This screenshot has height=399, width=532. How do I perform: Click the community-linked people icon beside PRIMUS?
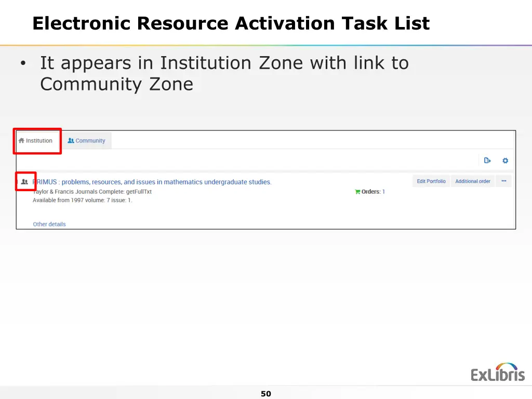[x=24, y=182]
